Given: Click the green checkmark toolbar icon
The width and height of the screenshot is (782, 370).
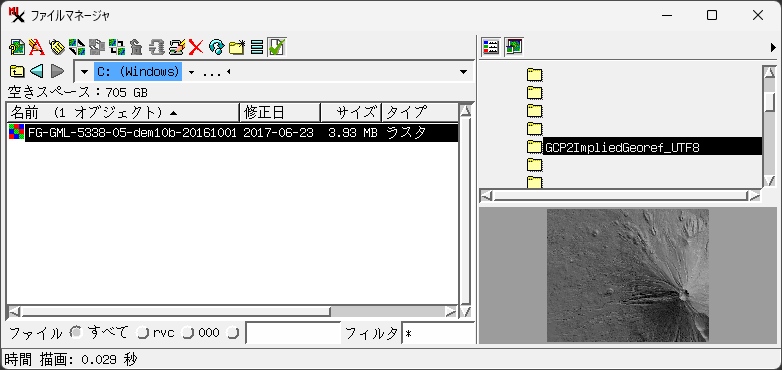Looking at the screenshot, I should tap(276, 47).
